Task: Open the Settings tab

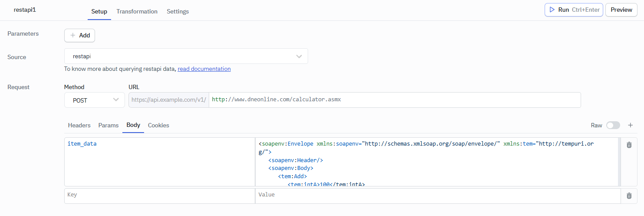Action: [177, 11]
